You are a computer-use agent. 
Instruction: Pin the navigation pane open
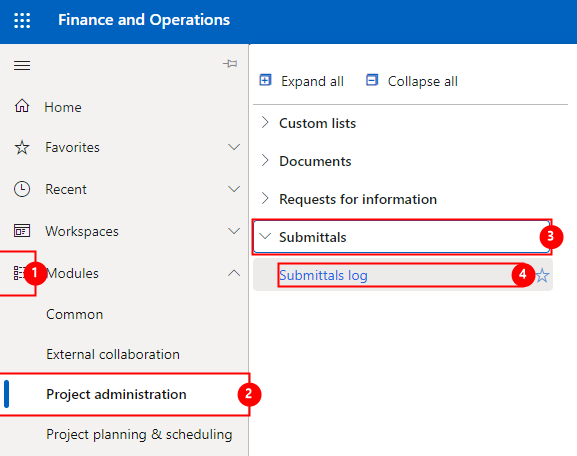[230, 64]
